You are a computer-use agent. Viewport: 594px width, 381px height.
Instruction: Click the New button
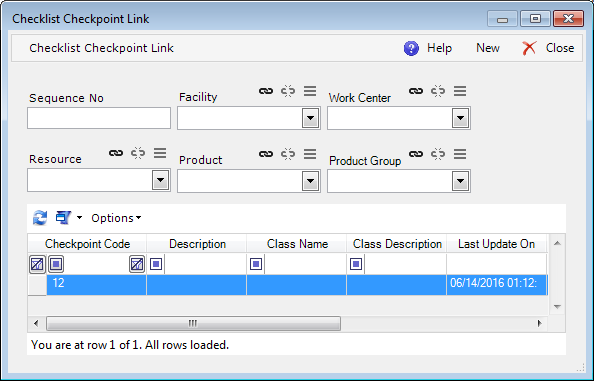tap(488, 48)
